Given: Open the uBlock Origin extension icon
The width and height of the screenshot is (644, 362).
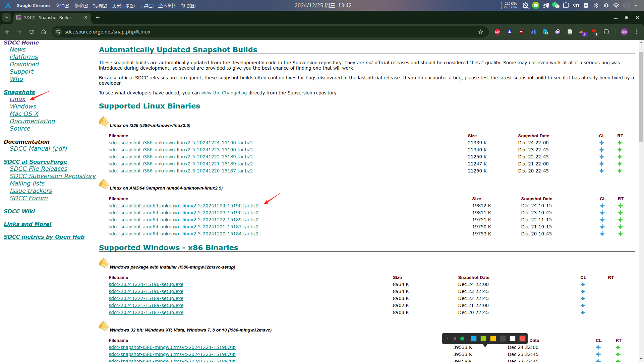Looking at the screenshot, I should click(522, 32).
